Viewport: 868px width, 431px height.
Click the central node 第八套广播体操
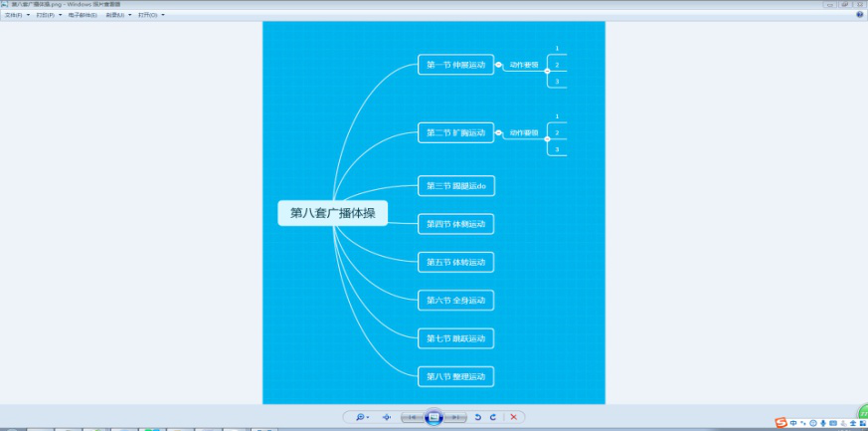[333, 213]
